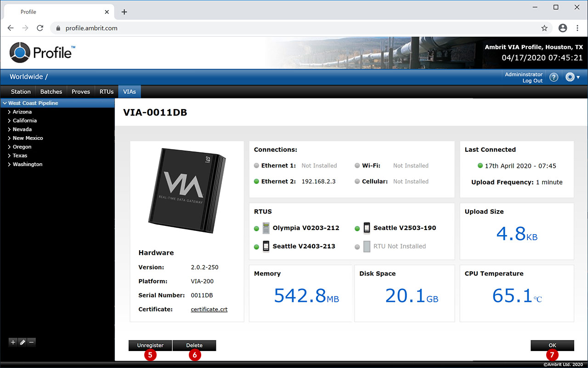Click the Profile logo

pyautogui.click(x=42, y=52)
